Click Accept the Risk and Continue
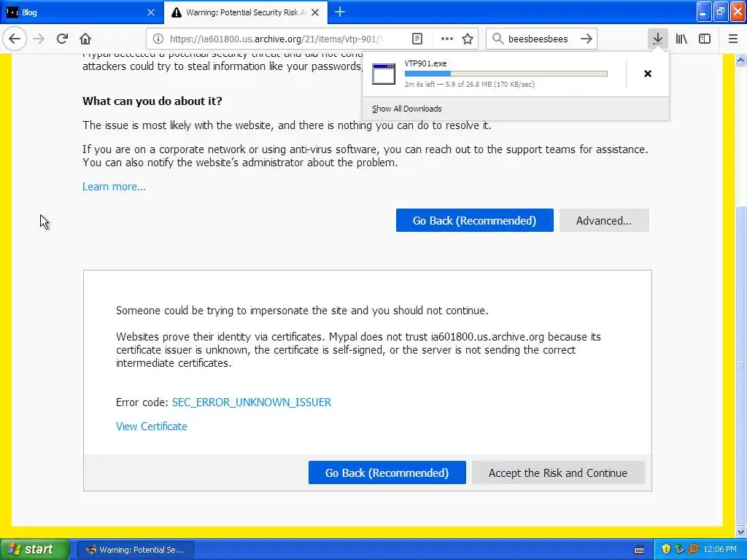Viewport: 747px width, 560px height. tap(558, 472)
